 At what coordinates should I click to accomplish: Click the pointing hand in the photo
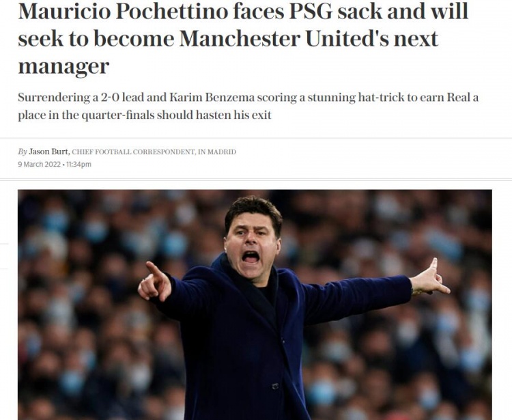pos(155,282)
